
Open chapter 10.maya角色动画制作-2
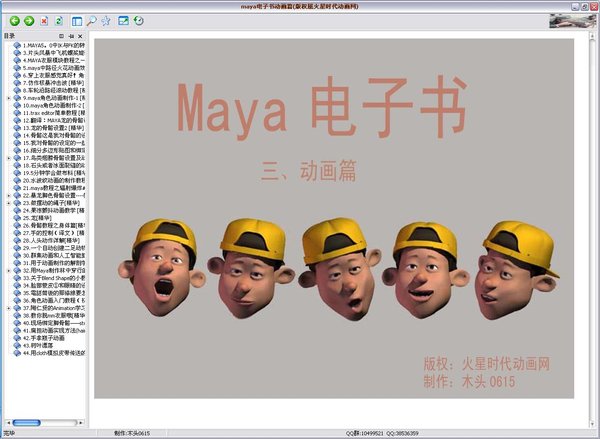click(54, 105)
